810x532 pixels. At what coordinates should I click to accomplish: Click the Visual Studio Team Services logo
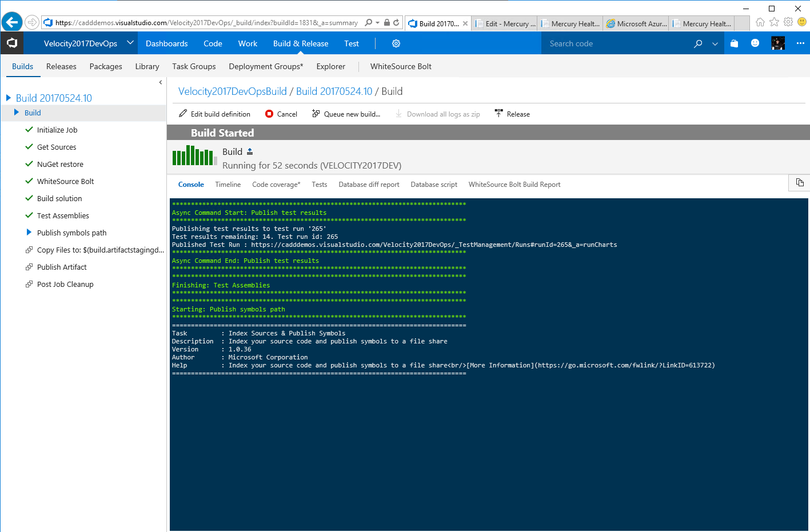(x=12, y=43)
